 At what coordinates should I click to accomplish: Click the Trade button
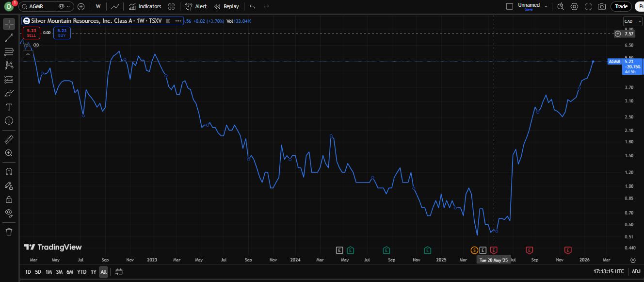click(621, 6)
